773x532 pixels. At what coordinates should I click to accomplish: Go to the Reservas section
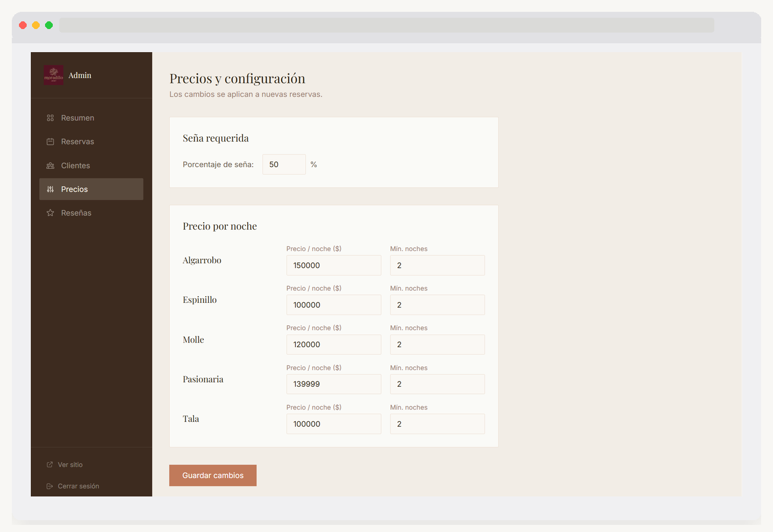(91, 142)
